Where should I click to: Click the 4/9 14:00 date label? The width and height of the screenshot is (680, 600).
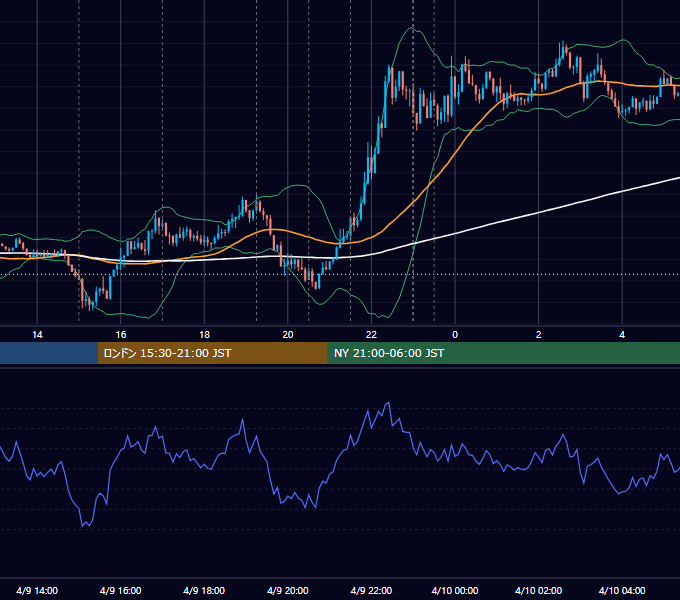click(37, 590)
